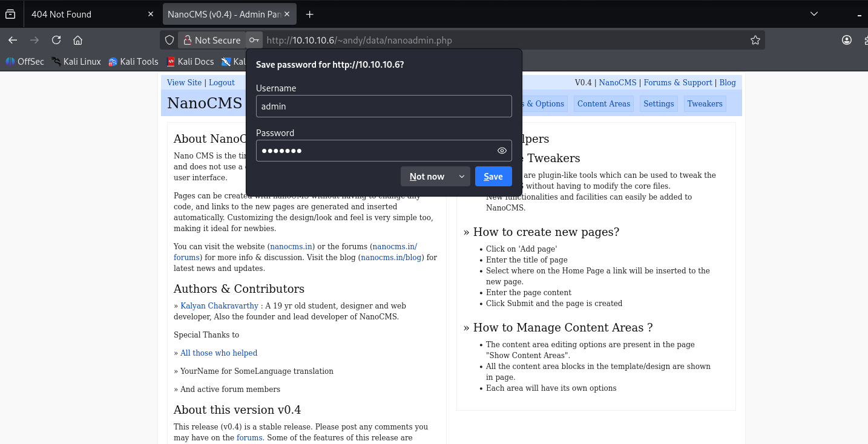Screen dimensions: 868x444
Task: Click the Not Secure padlock indicator
Action: click(x=212, y=40)
